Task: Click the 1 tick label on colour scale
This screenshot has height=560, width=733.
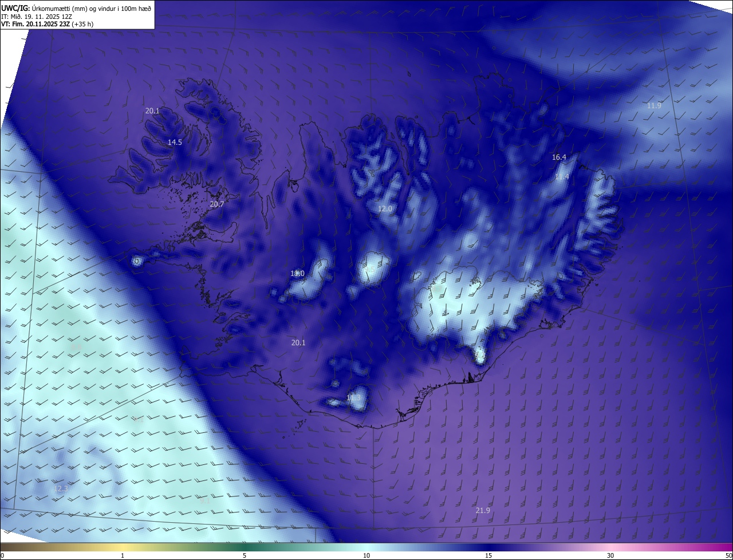Action: [x=123, y=556]
